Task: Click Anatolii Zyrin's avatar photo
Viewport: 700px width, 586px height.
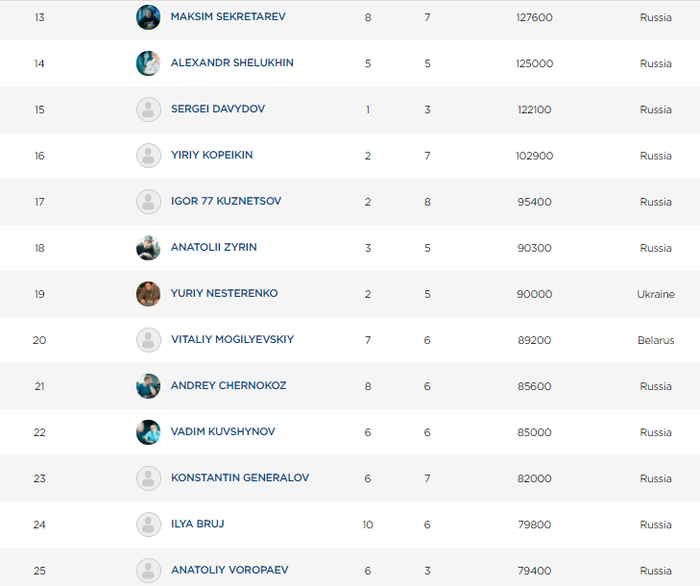Action: pyautogui.click(x=148, y=248)
